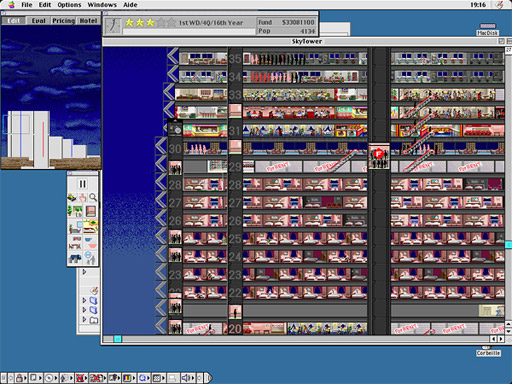Image resolution: width=512 pixels, height=384 pixels.
Task: Open the blue Q control strip module
Action: click(x=143, y=378)
